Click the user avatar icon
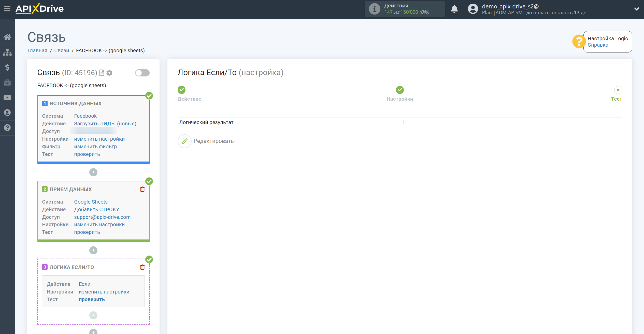The image size is (644, 334). pyautogui.click(x=473, y=9)
